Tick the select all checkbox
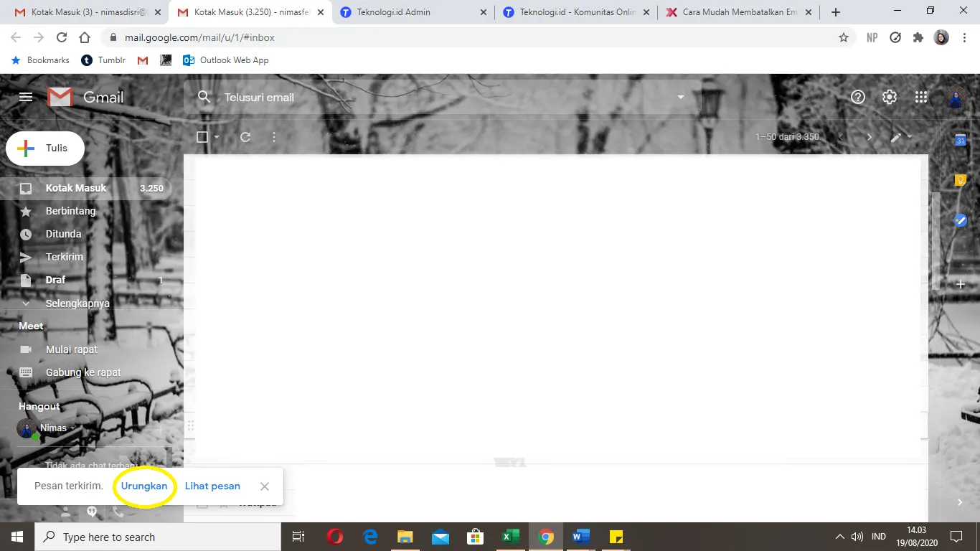This screenshot has width=980, height=551. tap(202, 137)
